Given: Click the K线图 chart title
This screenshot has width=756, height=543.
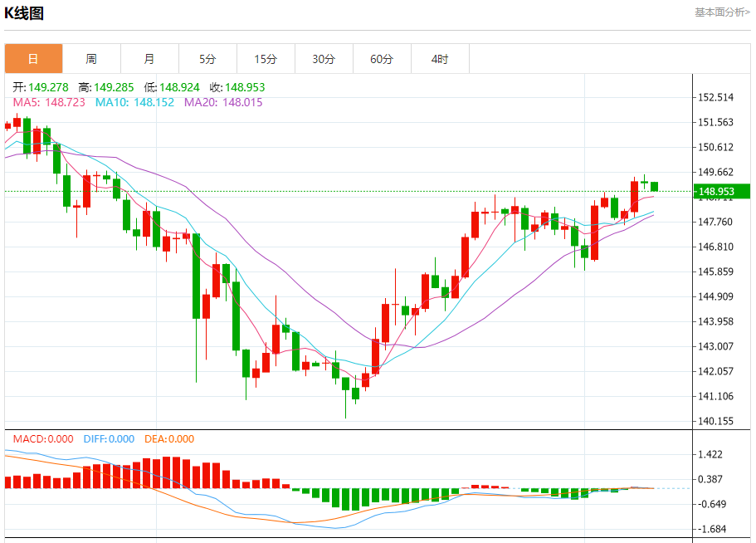Looking at the screenshot, I should (24, 13).
